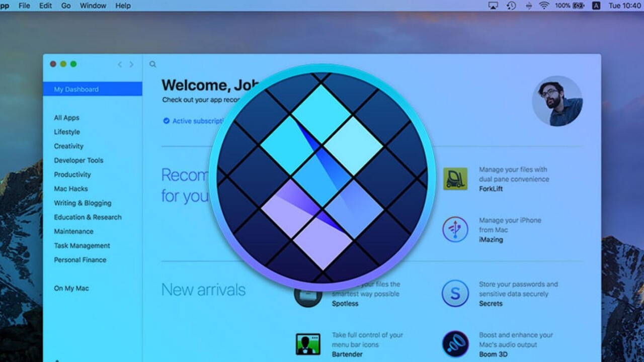Select My Dashboard in sidebar

(93, 89)
